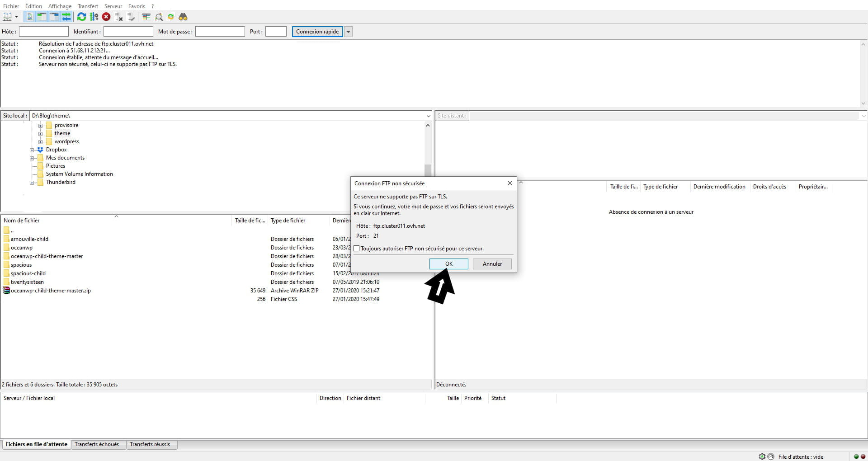Viewport: 868px width, 461px height.
Task: Open the Serveur menu
Action: coord(113,6)
